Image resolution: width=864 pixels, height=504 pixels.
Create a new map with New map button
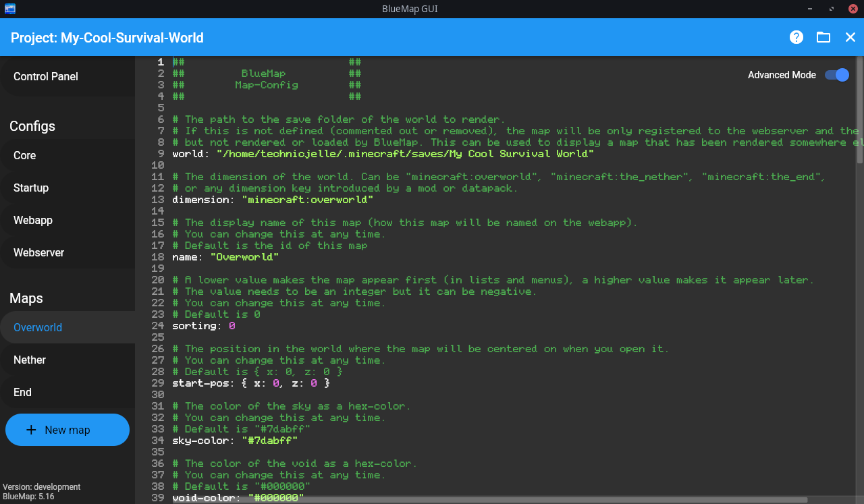pyautogui.click(x=67, y=430)
